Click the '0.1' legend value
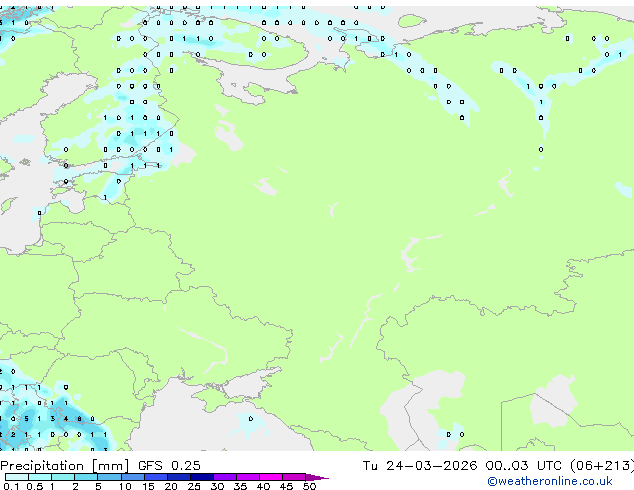 coord(10,486)
